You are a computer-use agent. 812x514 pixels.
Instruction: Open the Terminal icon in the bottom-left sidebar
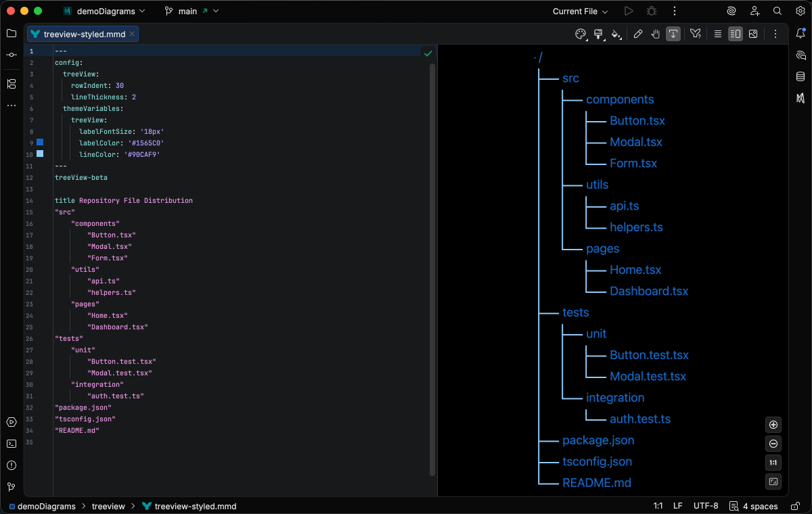pos(11,444)
